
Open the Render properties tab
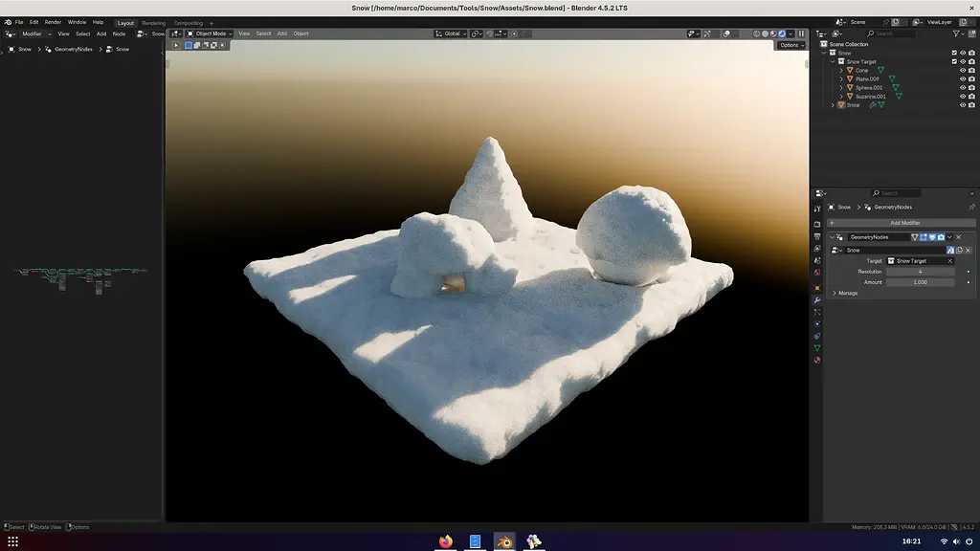[x=817, y=224]
